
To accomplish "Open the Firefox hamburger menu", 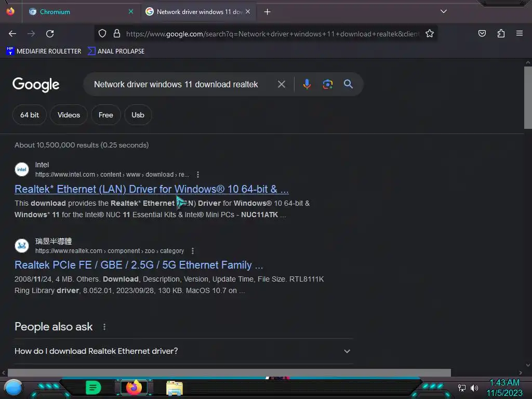I will click(520, 33).
